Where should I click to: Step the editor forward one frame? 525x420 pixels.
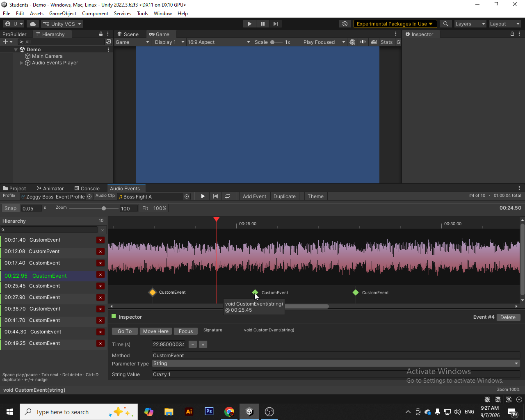pos(276,24)
